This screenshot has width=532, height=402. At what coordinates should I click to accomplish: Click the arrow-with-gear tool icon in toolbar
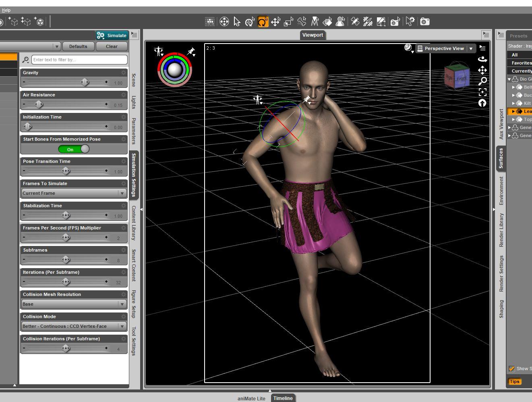click(410, 22)
